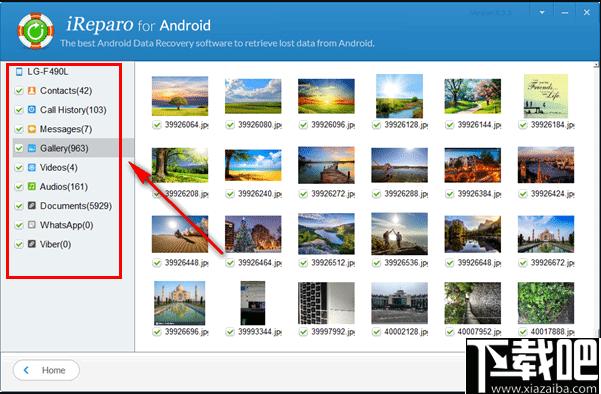Image resolution: width=601 pixels, height=394 pixels.
Task: Select thumbnail 39926672.jpg Taj Mahal photo
Action: click(546, 234)
